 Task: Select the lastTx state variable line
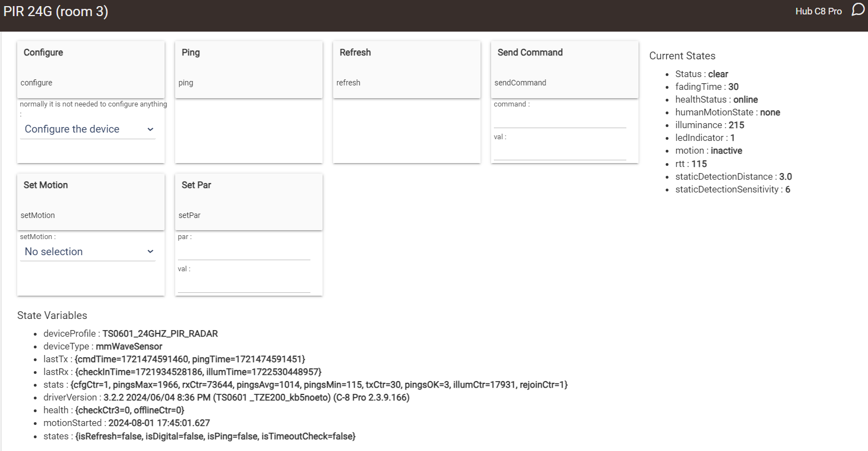point(174,359)
